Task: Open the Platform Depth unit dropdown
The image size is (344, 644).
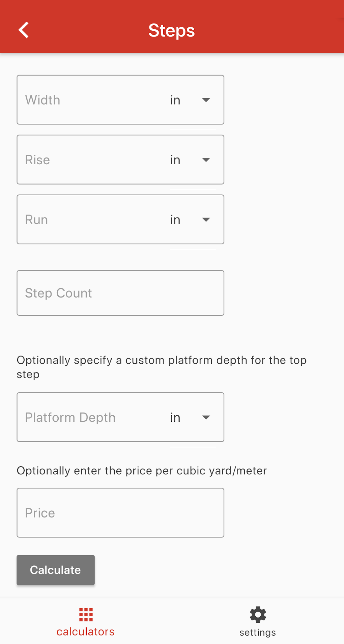Action: tap(206, 417)
